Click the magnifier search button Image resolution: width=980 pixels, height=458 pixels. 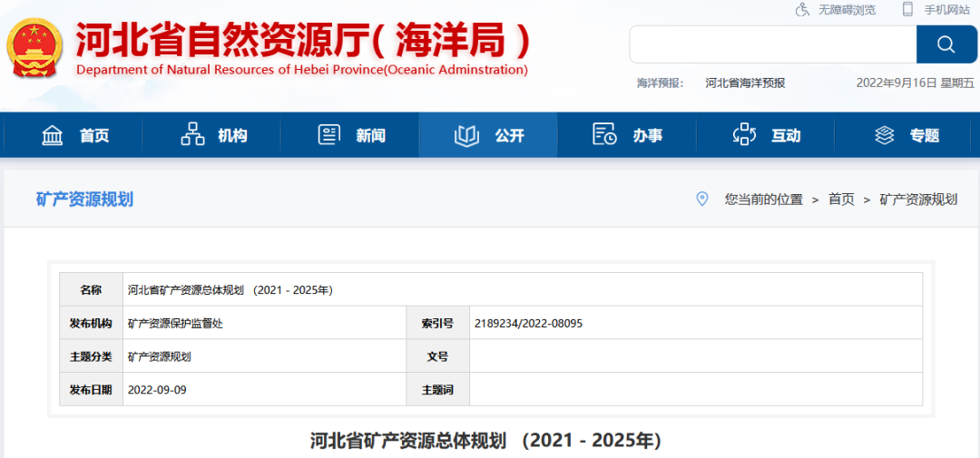pyautogui.click(x=946, y=44)
